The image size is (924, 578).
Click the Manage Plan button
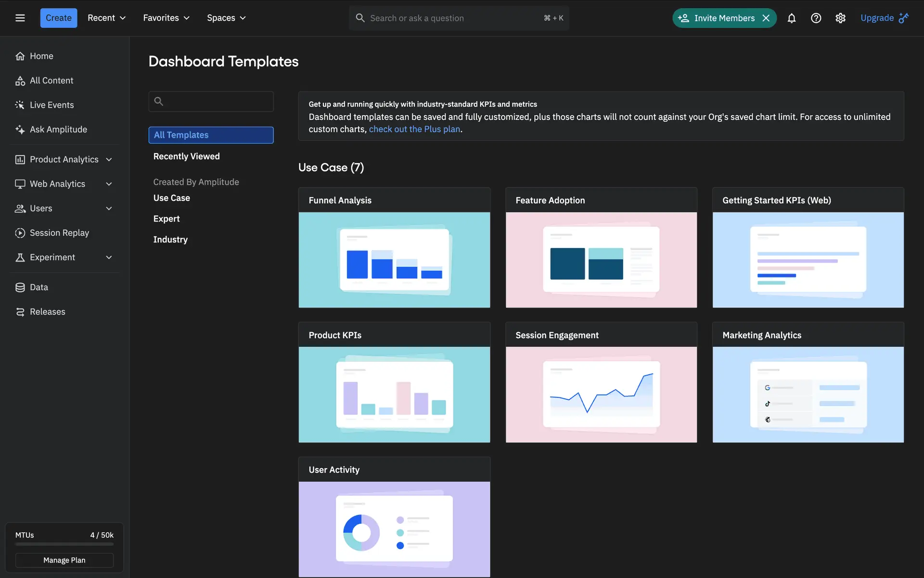coord(64,560)
